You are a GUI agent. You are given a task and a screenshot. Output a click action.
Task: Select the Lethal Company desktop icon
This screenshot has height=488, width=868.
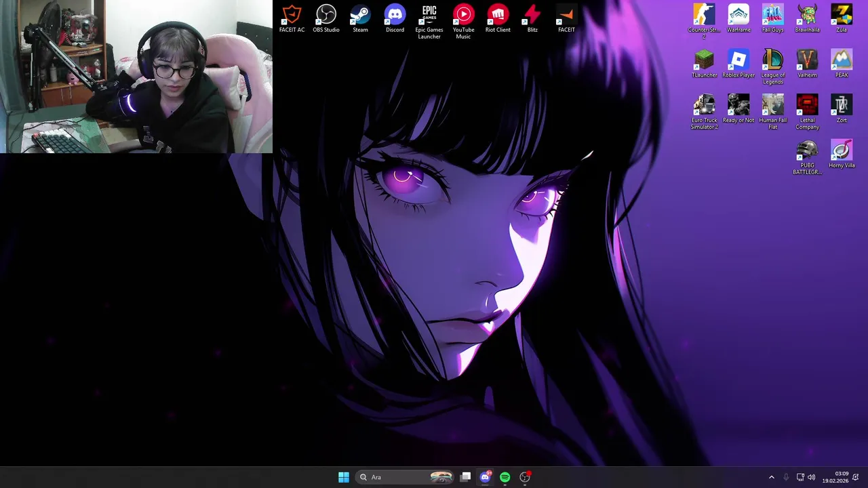click(807, 113)
